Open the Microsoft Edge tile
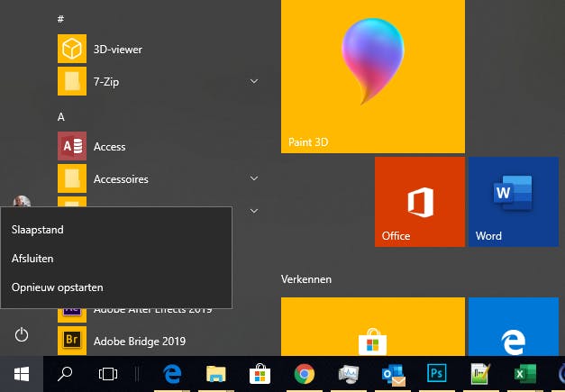 point(514,326)
